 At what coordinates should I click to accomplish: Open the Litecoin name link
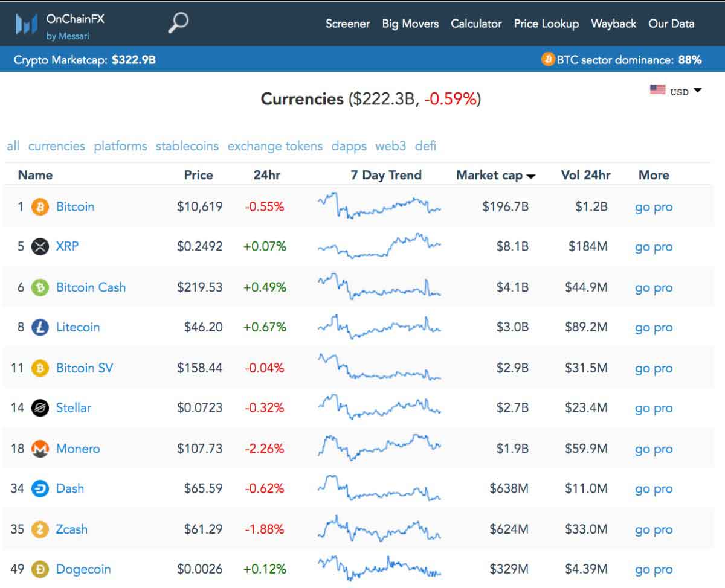pos(78,327)
